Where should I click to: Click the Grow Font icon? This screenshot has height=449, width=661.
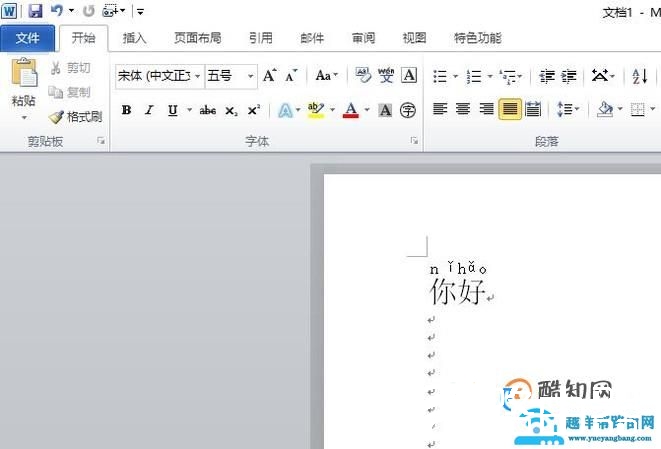click(270, 76)
